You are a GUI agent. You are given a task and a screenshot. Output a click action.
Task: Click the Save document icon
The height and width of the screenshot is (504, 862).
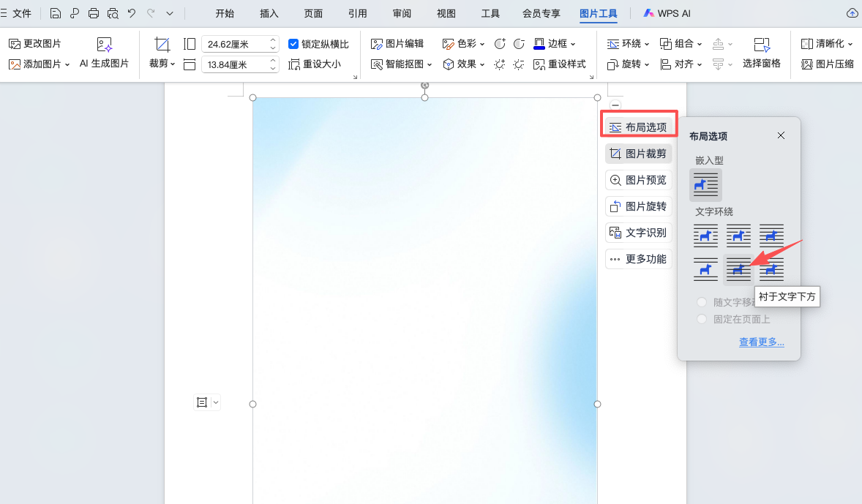pos(56,13)
